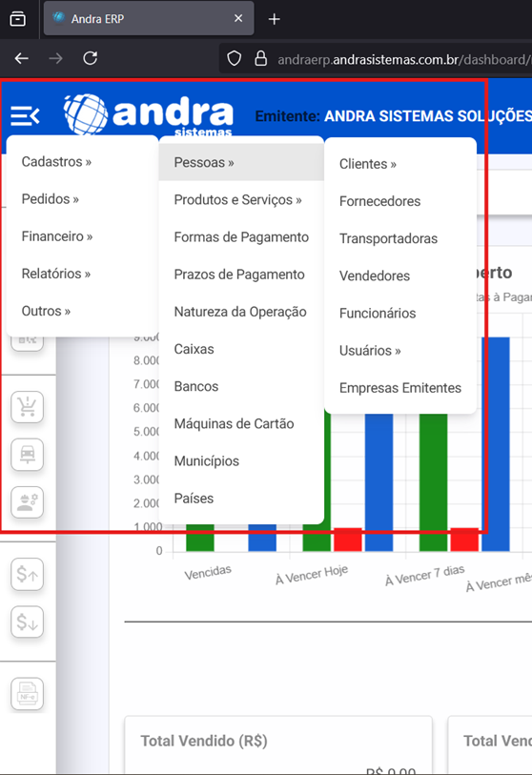Viewport: 532px width, 775px height.
Task: Open the tab overview icon at top-left
Action: (x=18, y=19)
